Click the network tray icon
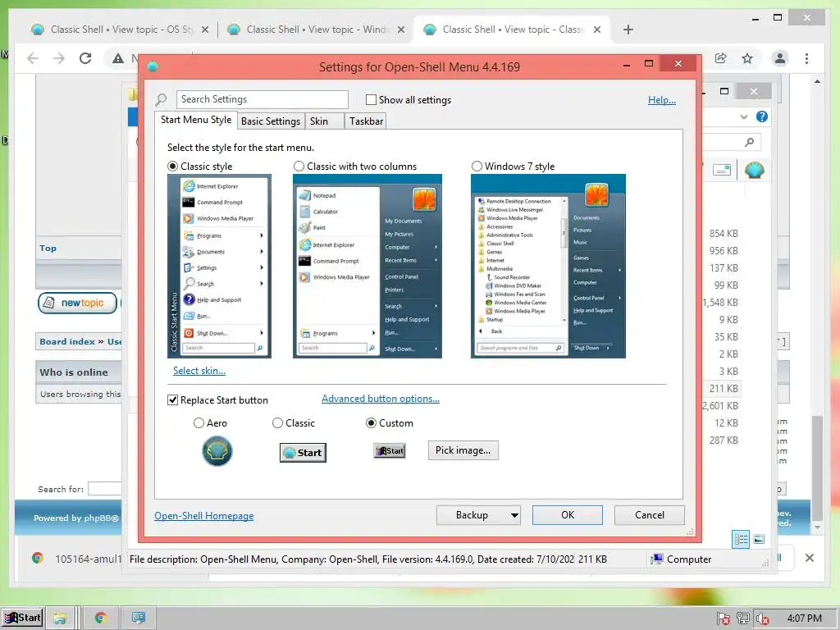Image resolution: width=840 pixels, height=630 pixels. (742, 619)
